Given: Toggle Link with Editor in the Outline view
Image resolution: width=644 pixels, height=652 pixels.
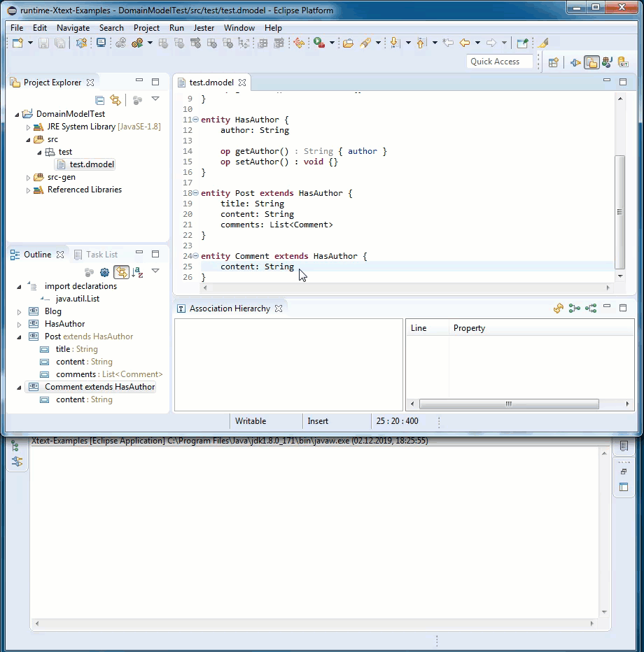Looking at the screenshot, I should (122, 271).
